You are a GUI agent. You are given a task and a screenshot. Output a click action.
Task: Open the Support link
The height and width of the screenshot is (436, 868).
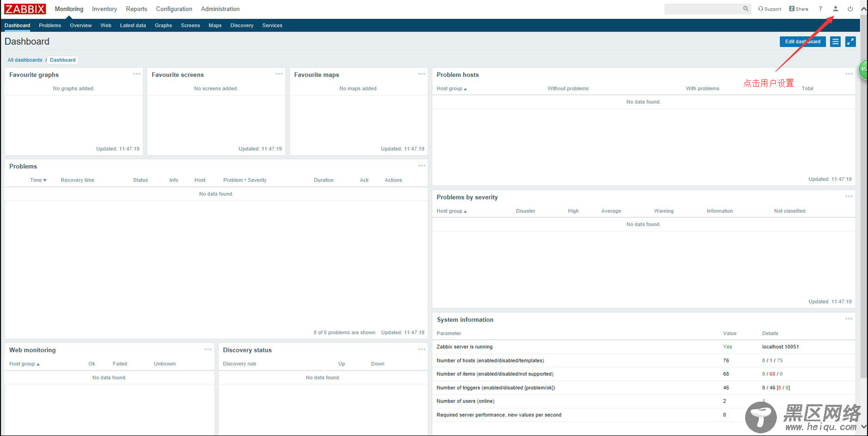769,9
